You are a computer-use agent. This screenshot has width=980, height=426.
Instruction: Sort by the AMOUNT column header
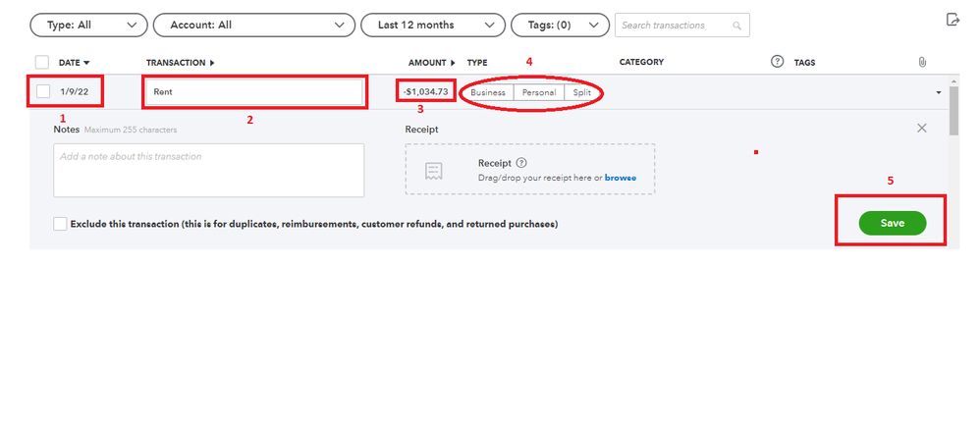[432, 63]
